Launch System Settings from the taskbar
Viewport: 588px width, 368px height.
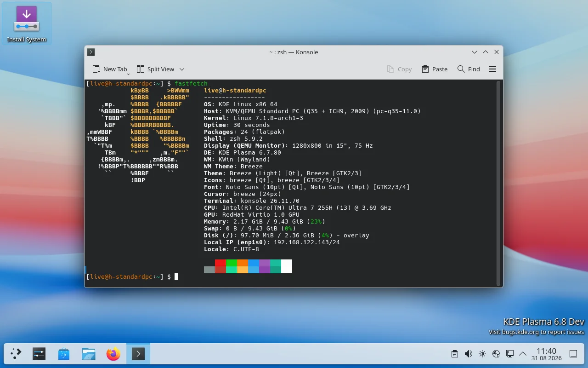[x=39, y=354]
